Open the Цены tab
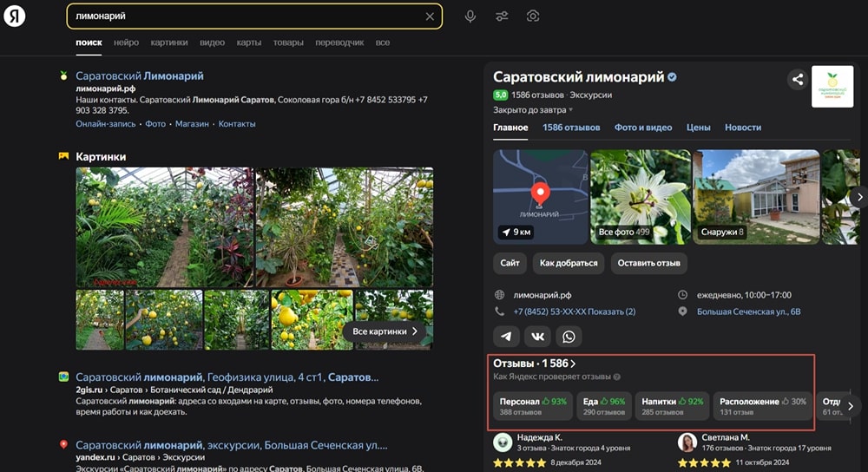 coord(698,128)
